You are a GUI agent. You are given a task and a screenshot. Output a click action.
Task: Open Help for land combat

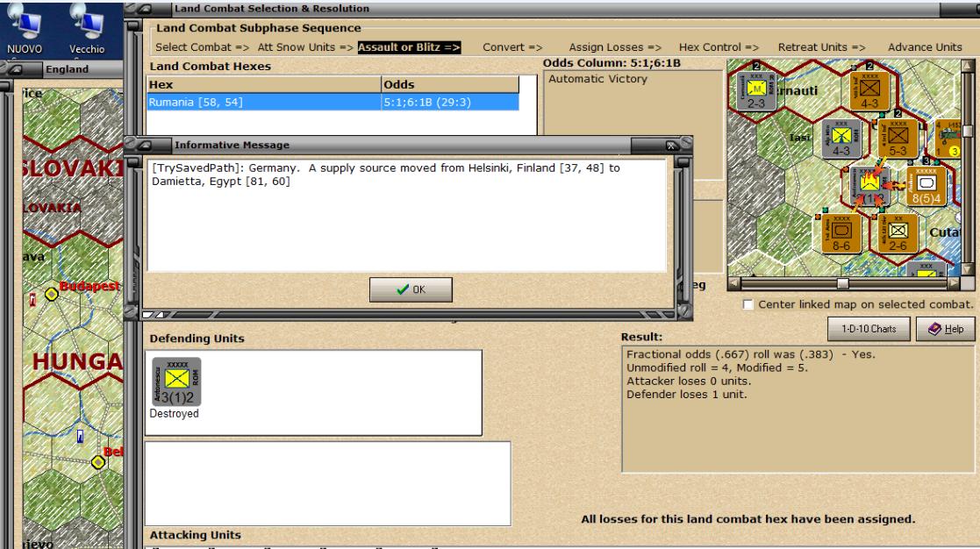(x=946, y=329)
